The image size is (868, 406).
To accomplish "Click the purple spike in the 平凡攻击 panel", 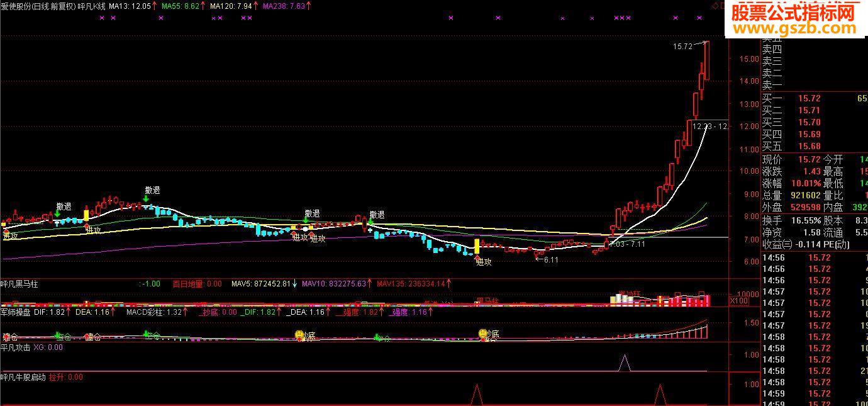I will [624, 363].
